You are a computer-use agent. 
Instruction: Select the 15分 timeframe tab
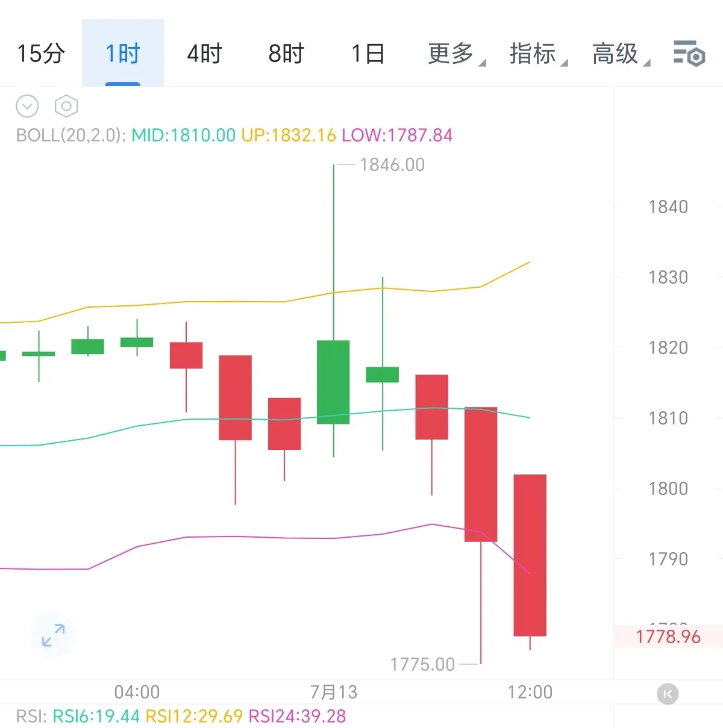(41, 54)
